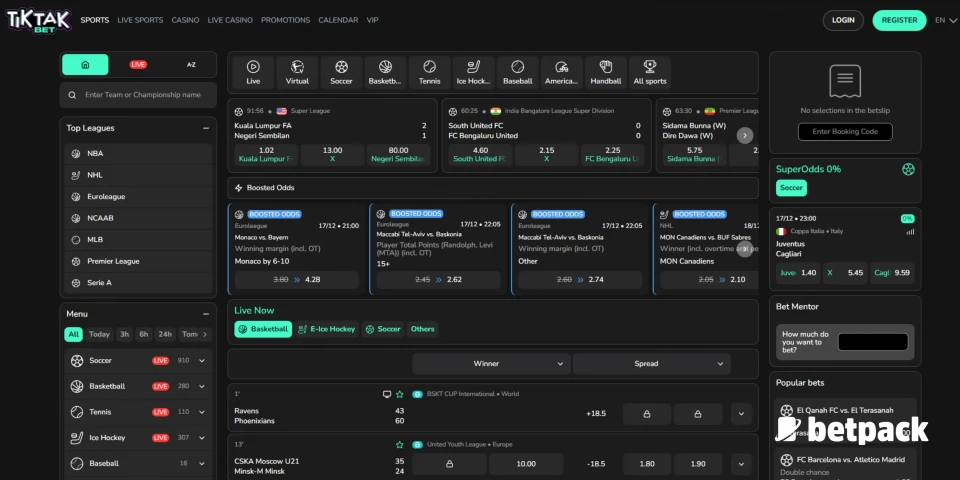The width and height of the screenshot is (960, 480).
Task: Click the Bet Mentor amount field
Action: 872,342
